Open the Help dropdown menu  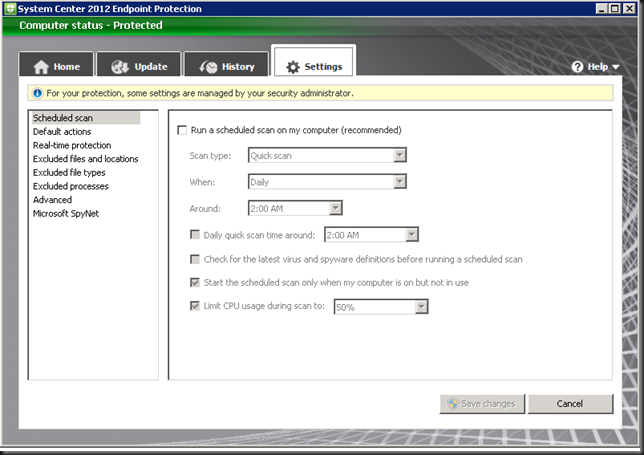click(x=595, y=67)
